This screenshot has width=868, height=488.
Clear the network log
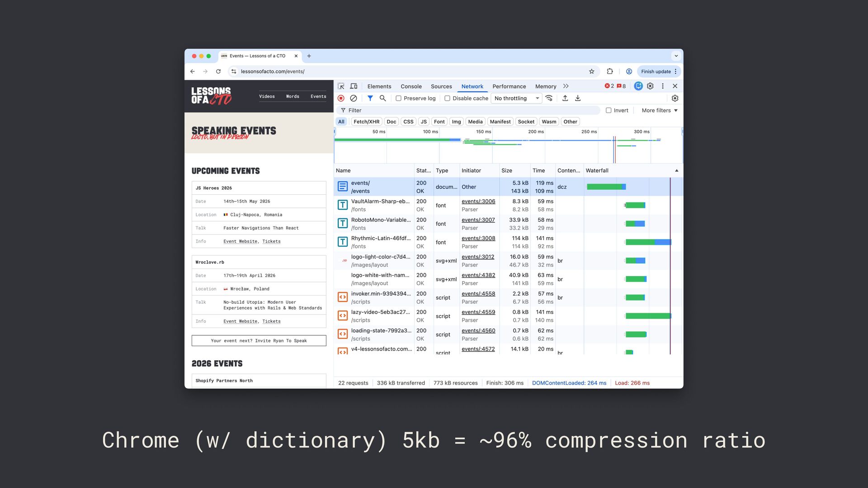pyautogui.click(x=354, y=98)
